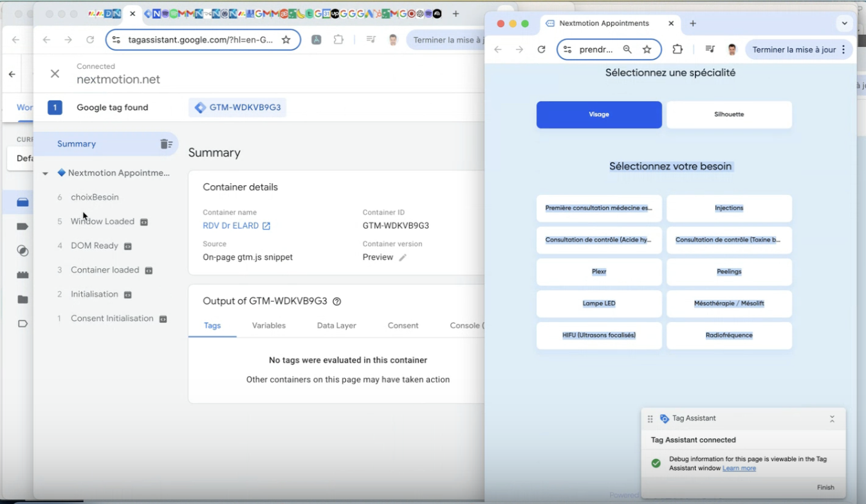Reload the Tag Assistant browser page
The image size is (866, 504).
click(90, 40)
